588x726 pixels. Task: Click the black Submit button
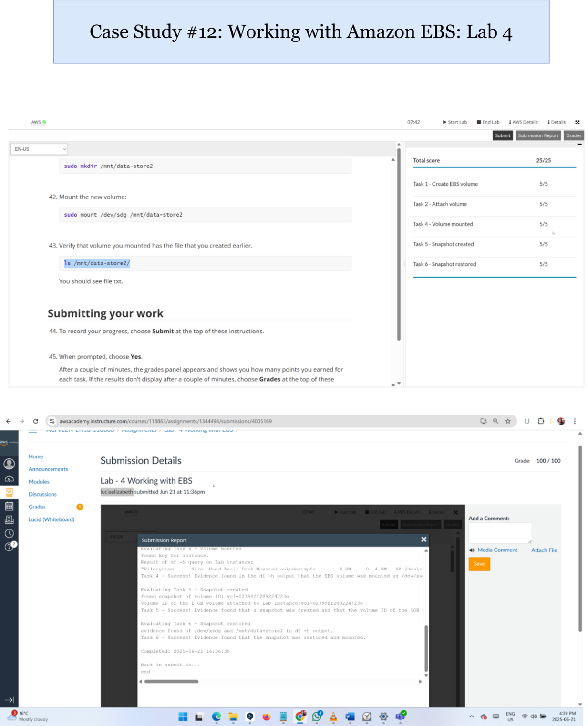tap(503, 135)
